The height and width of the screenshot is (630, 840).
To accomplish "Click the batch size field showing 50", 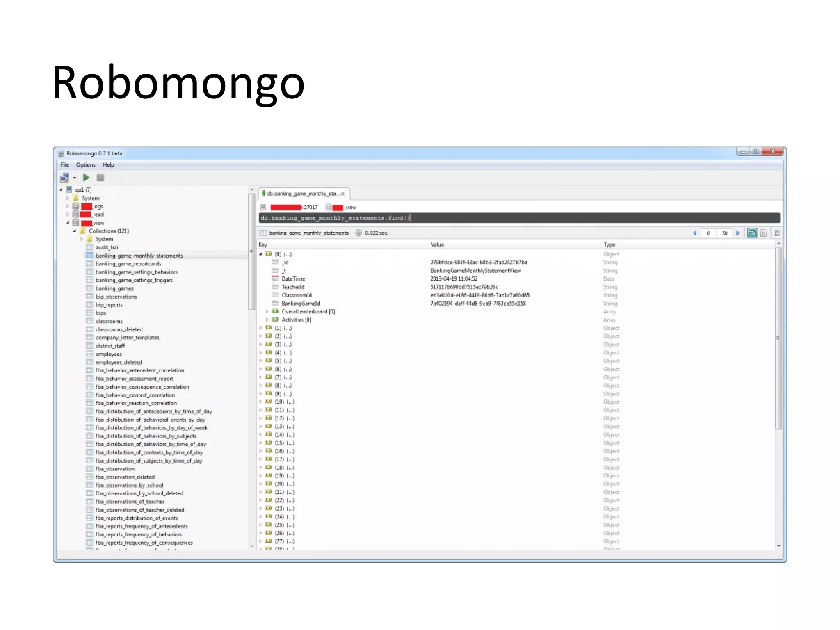I will [x=725, y=233].
